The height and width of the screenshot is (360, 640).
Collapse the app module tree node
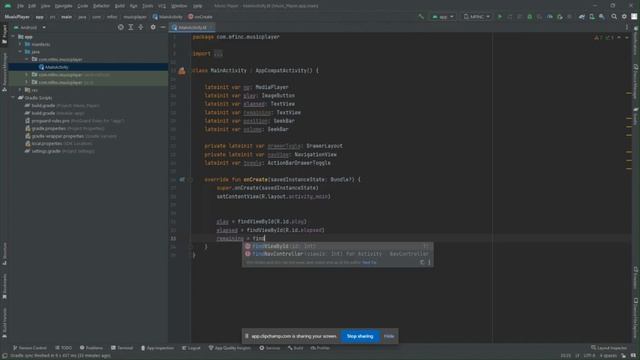click(x=13, y=37)
